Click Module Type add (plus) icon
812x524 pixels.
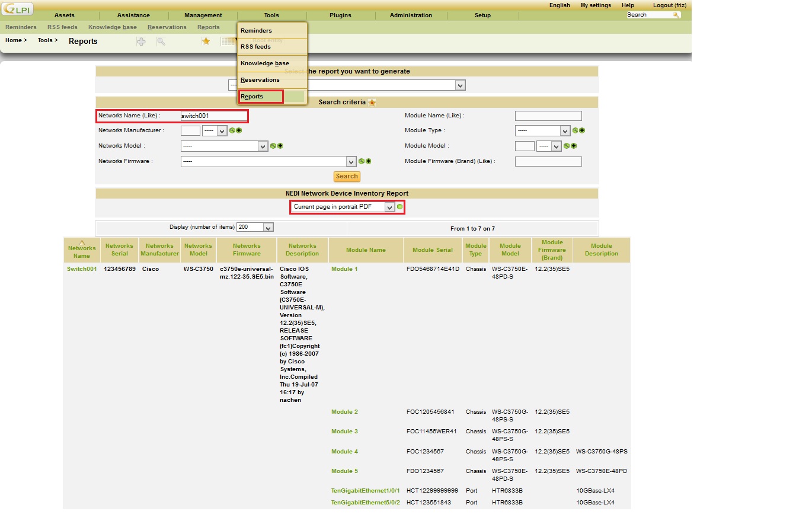pos(582,130)
